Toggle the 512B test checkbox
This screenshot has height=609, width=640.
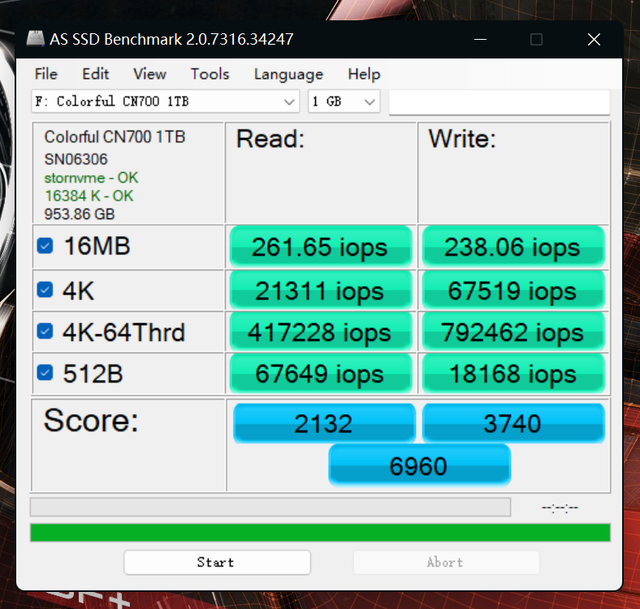point(45,373)
